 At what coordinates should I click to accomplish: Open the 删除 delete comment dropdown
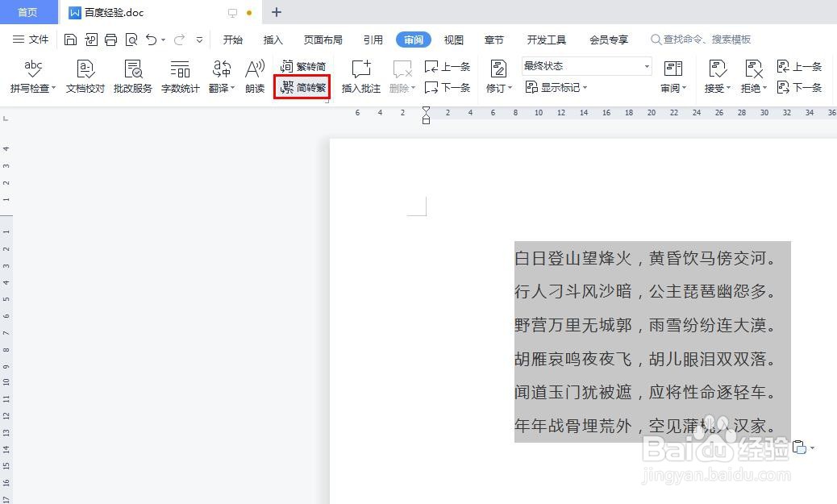(x=401, y=89)
